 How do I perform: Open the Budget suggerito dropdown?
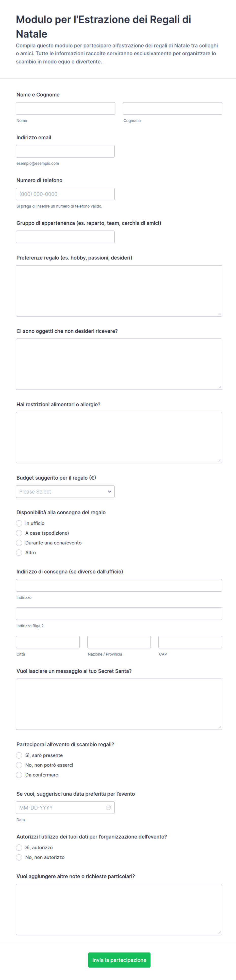(x=65, y=492)
